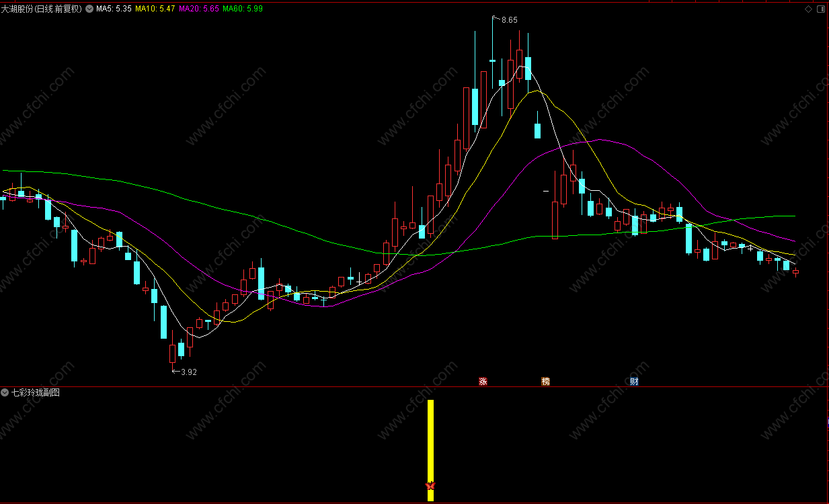This screenshot has height=504, width=829.
Task: Click the orange 榜 event marker
Action: tap(546, 382)
